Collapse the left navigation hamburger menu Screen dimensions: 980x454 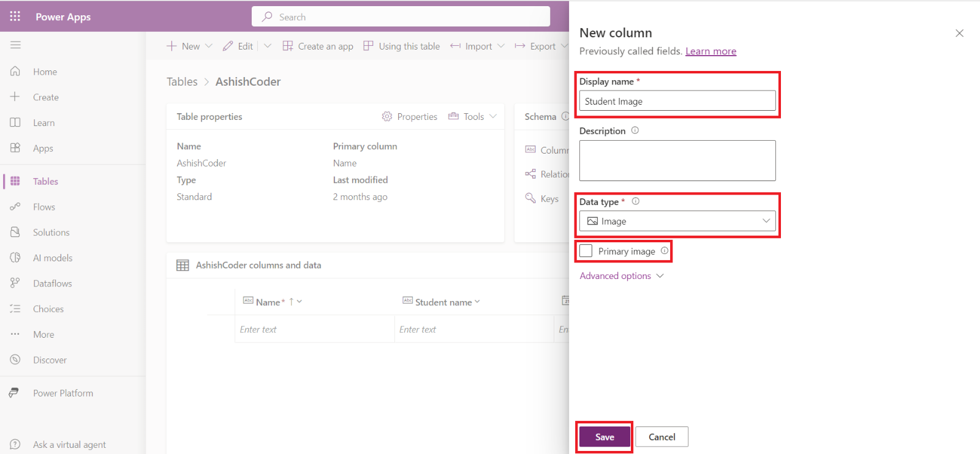(x=15, y=45)
